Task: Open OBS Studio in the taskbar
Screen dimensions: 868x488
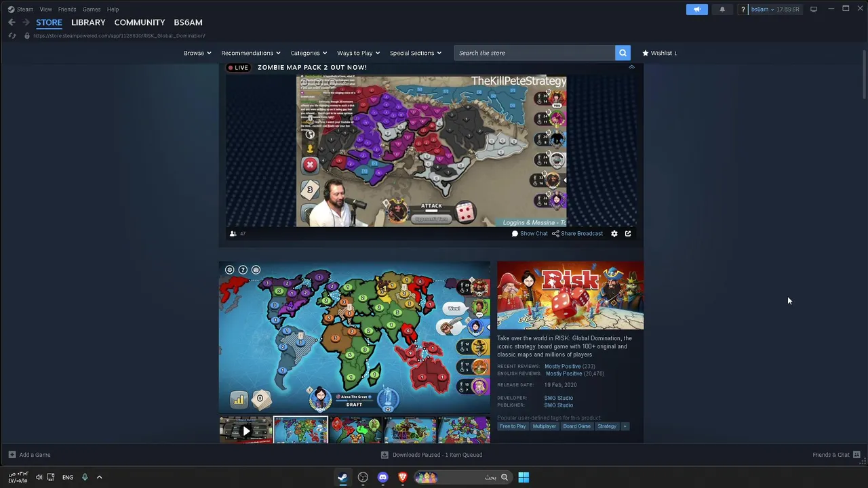Action: 363,477
